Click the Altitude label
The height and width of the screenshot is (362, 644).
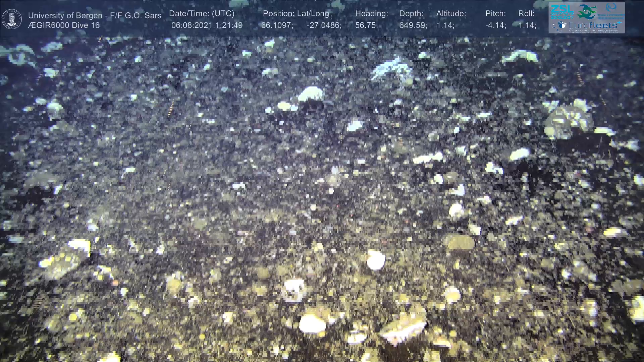point(451,14)
